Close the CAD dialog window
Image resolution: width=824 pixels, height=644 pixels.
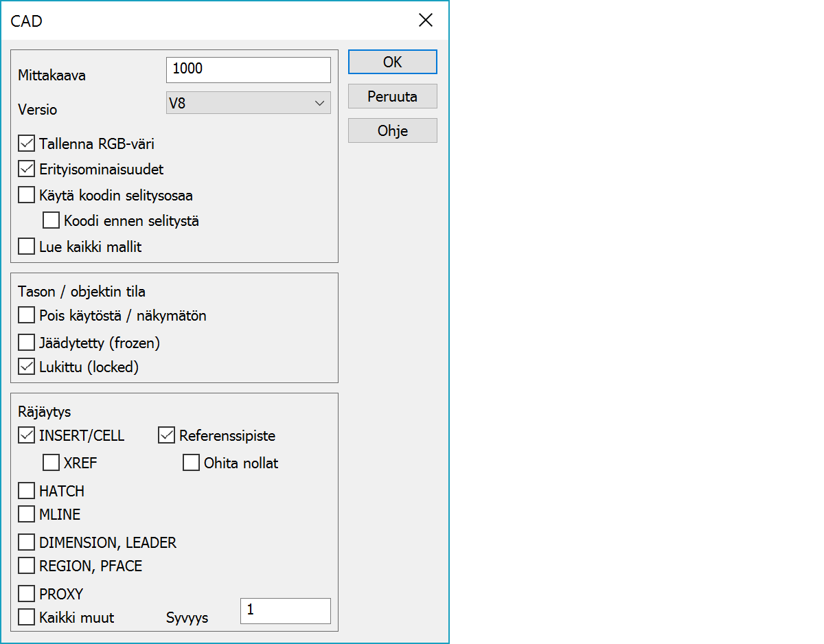(x=426, y=21)
